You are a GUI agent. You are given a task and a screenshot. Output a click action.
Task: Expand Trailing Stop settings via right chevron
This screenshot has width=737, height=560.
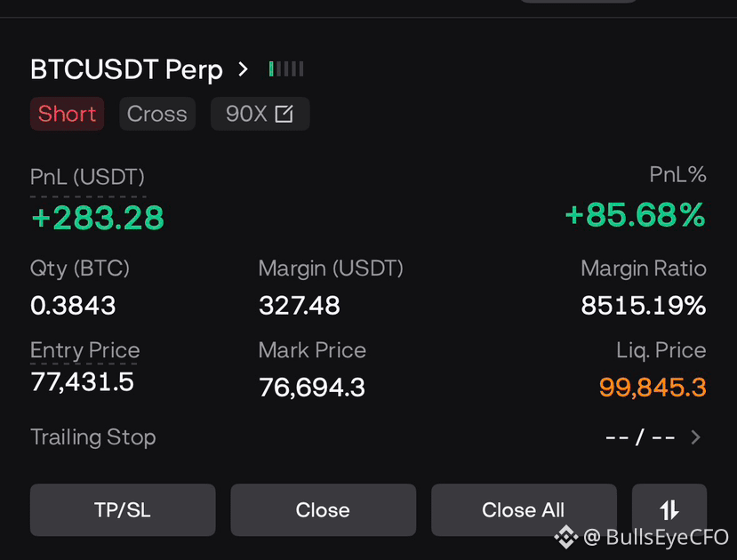point(696,437)
